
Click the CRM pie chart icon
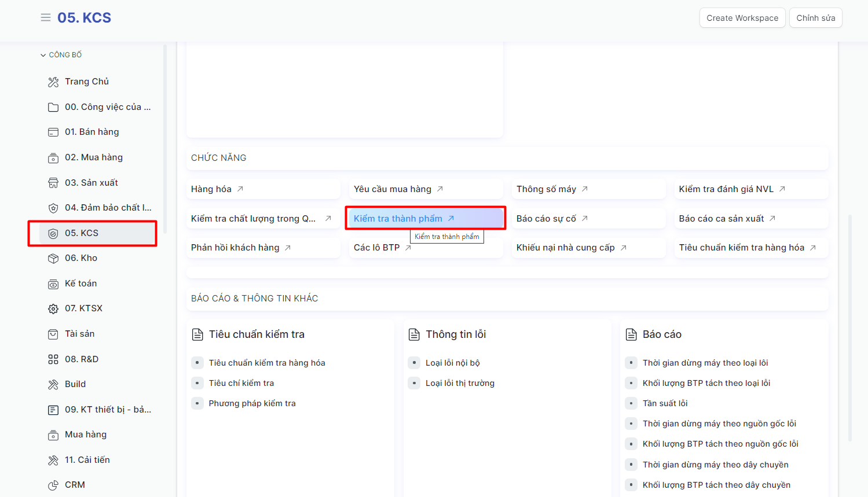(x=53, y=485)
